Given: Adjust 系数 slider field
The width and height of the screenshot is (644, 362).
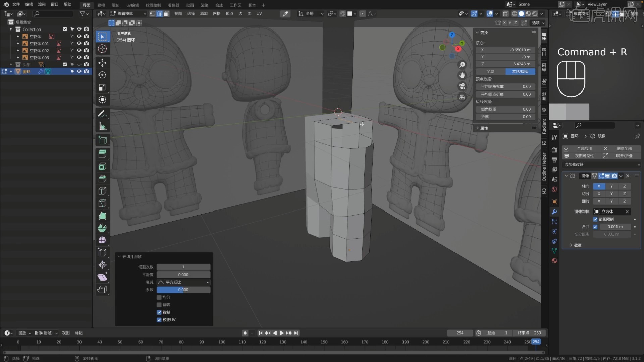Looking at the screenshot, I should [183, 290].
